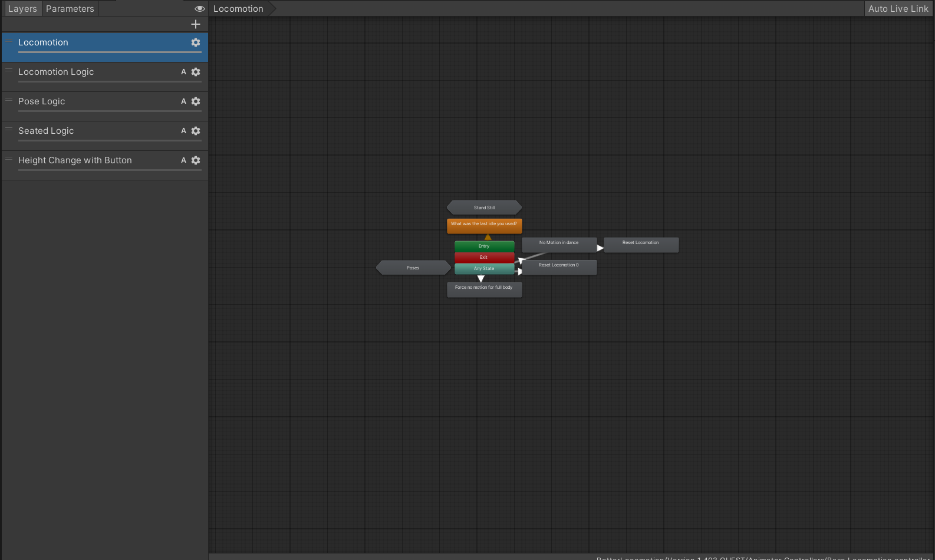Open gear settings for Locomotion Logic layer
This screenshot has height=560, width=935.
point(196,72)
